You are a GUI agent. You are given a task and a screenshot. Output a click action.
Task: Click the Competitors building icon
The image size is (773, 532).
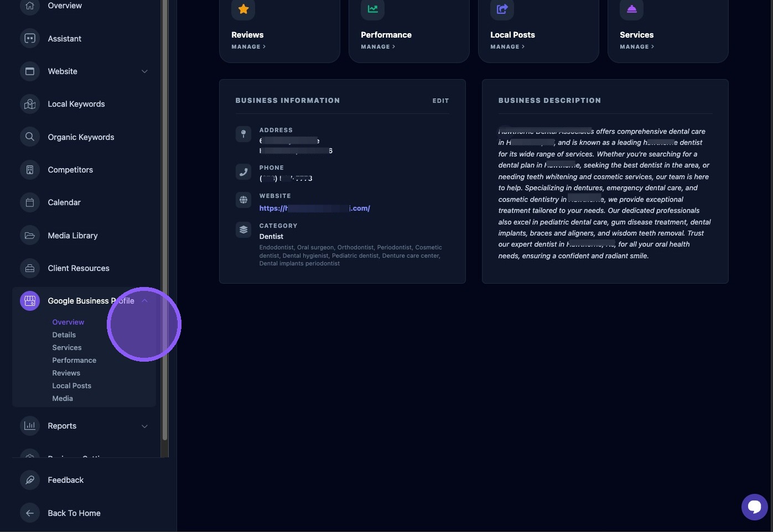click(x=30, y=170)
